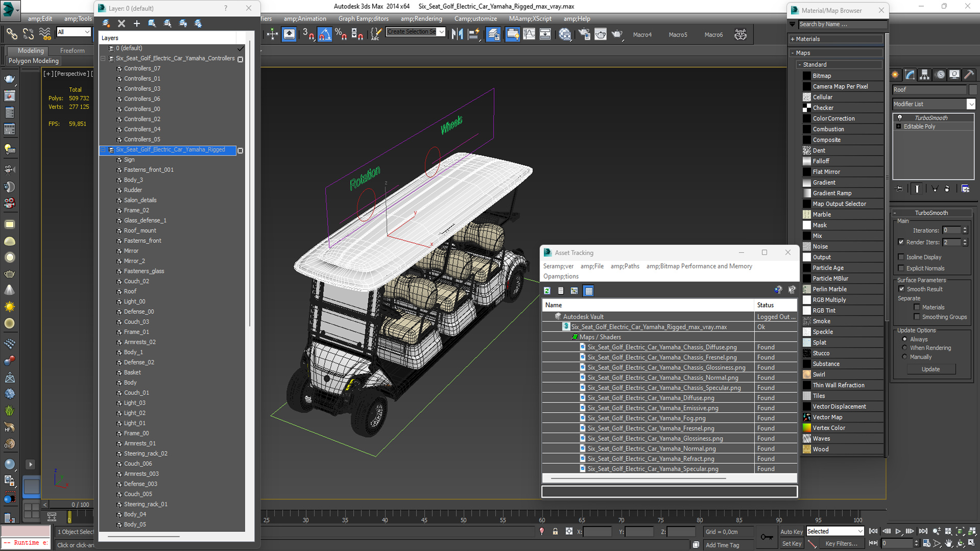This screenshot has width=980, height=551.
Task: Open the Display command panel tab
Action: pos(954,74)
